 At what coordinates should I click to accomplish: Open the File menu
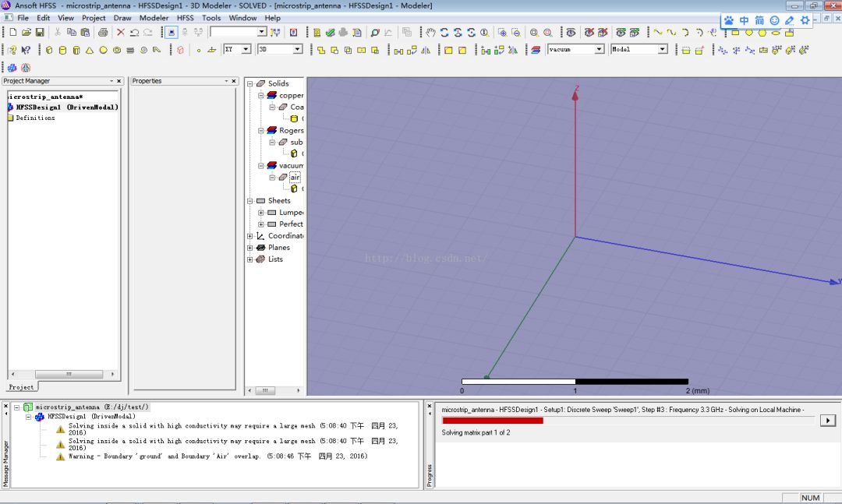pyautogui.click(x=23, y=18)
